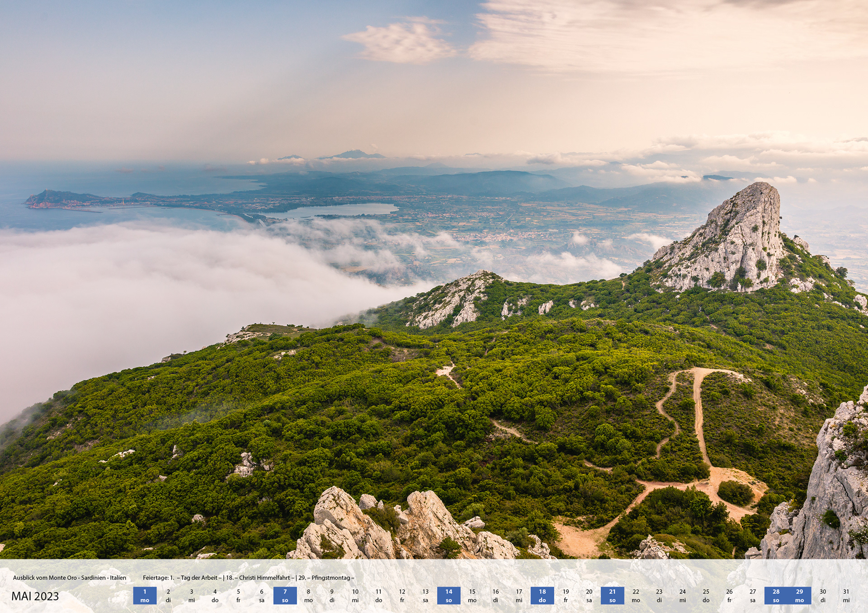Select day 13 sa

pos(425,595)
